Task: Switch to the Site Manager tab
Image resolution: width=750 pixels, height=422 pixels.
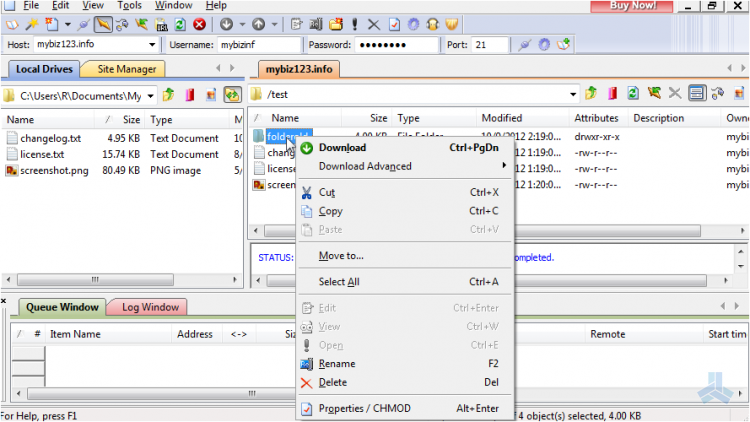Action: point(126,69)
